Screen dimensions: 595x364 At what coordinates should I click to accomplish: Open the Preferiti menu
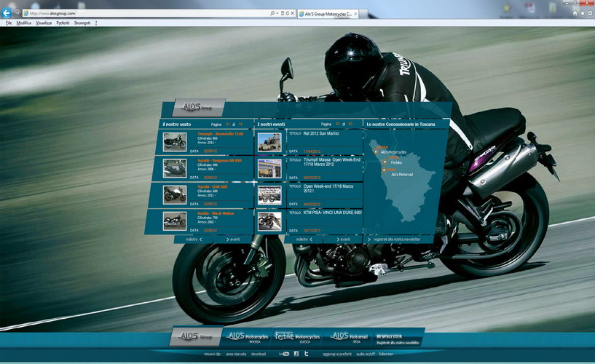coord(63,23)
